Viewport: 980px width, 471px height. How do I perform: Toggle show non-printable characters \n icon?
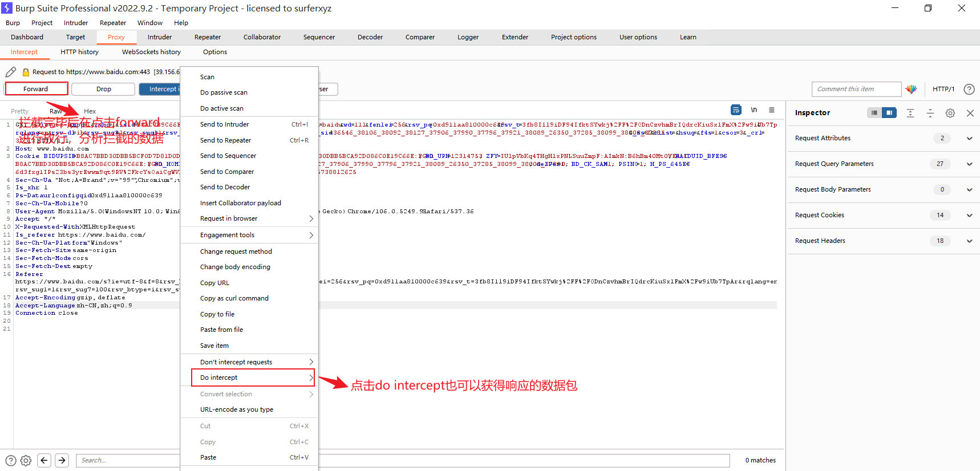tap(754, 109)
